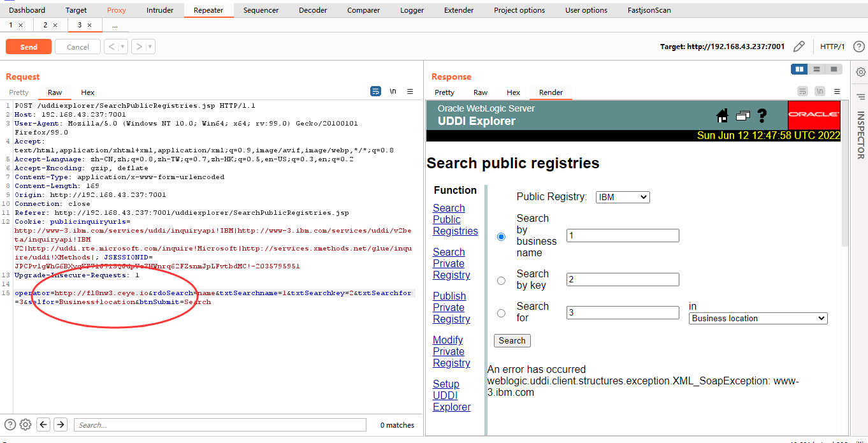Select the Search for radio button

pyautogui.click(x=501, y=313)
